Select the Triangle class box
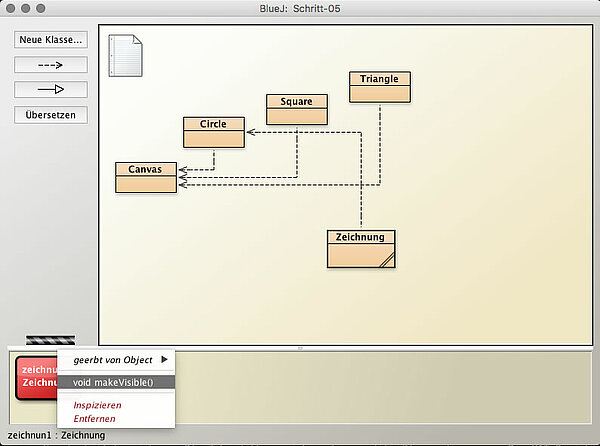The image size is (600, 446). (x=380, y=87)
